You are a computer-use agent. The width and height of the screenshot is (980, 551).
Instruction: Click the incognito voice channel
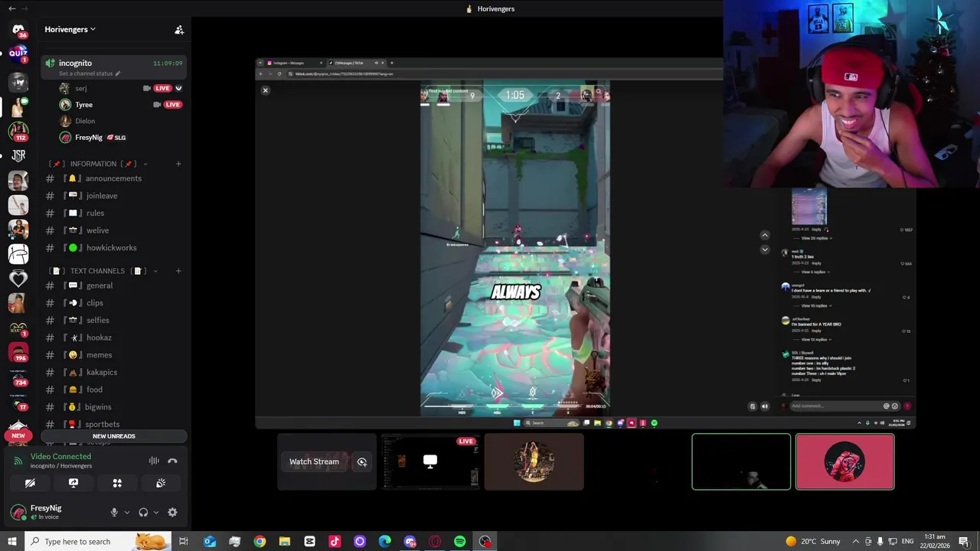pyautogui.click(x=113, y=67)
